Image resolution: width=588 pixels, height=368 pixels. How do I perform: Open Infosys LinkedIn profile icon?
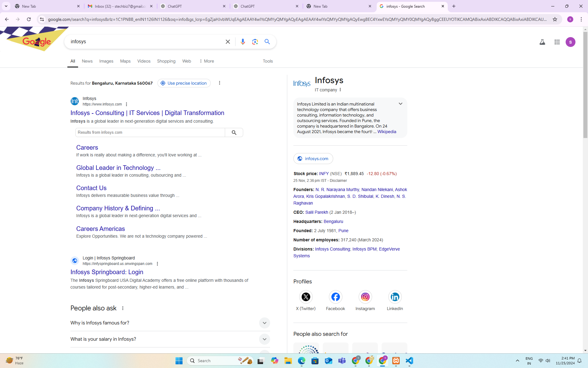point(394,297)
